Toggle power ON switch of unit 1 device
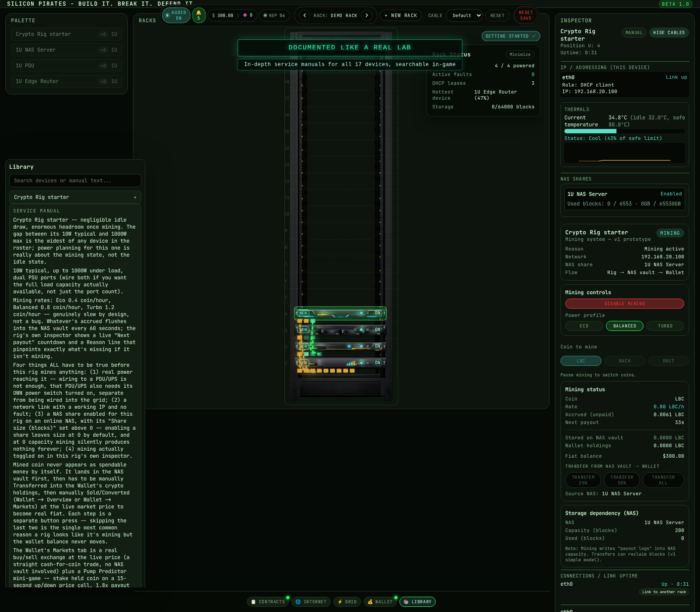The image size is (700, 612). click(x=378, y=363)
